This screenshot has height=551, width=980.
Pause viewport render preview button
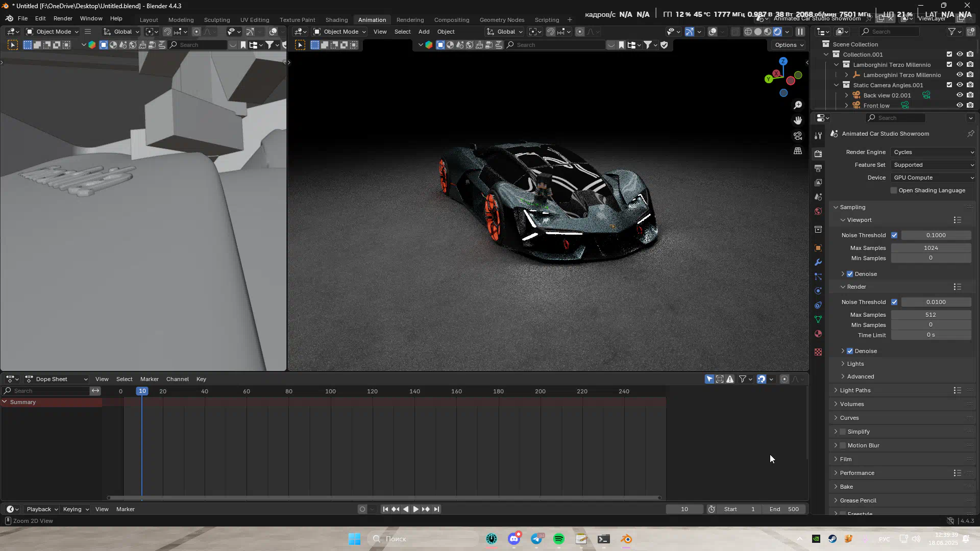point(800,32)
